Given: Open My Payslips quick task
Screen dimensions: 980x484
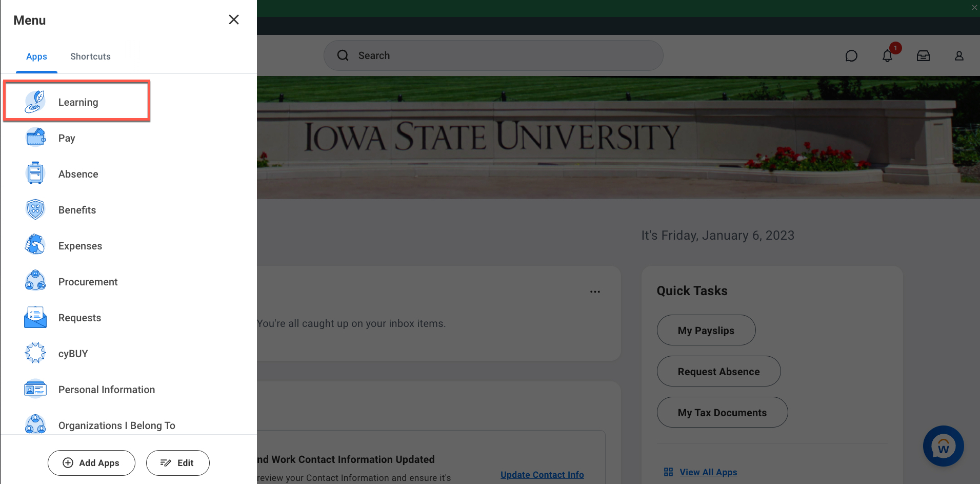Looking at the screenshot, I should (706, 330).
